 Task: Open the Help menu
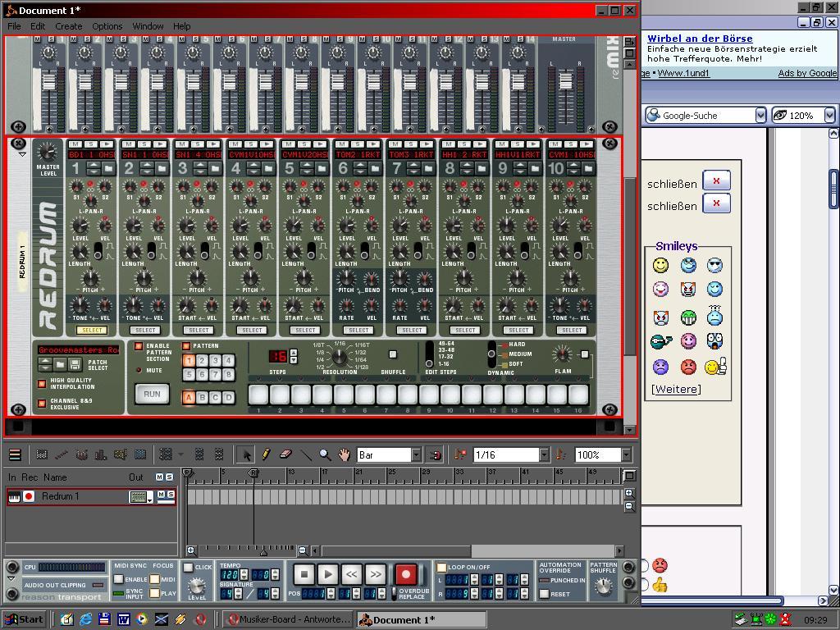pyautogui.click(x=181, y=26)
